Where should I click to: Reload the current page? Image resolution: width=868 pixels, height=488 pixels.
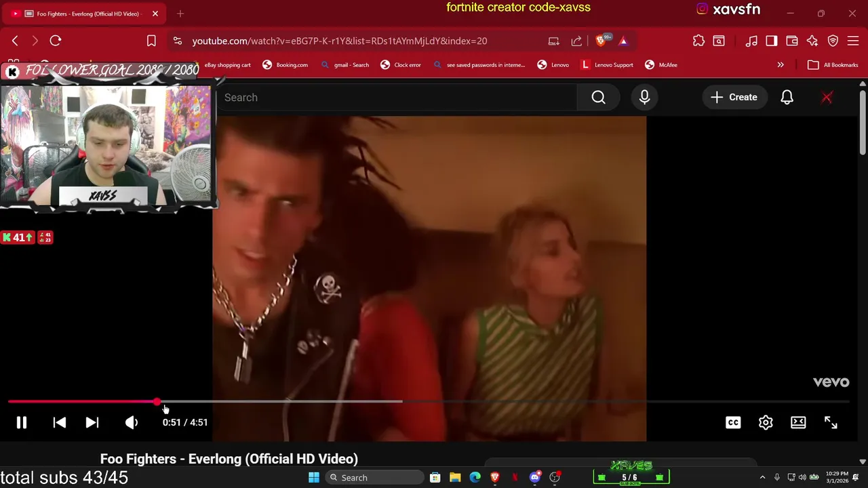(56, 41)
